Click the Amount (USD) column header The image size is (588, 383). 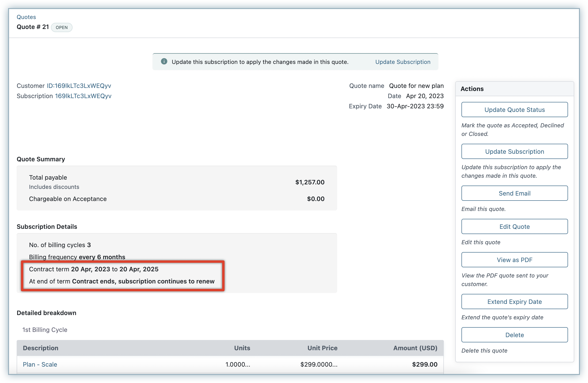click(415, 348)
